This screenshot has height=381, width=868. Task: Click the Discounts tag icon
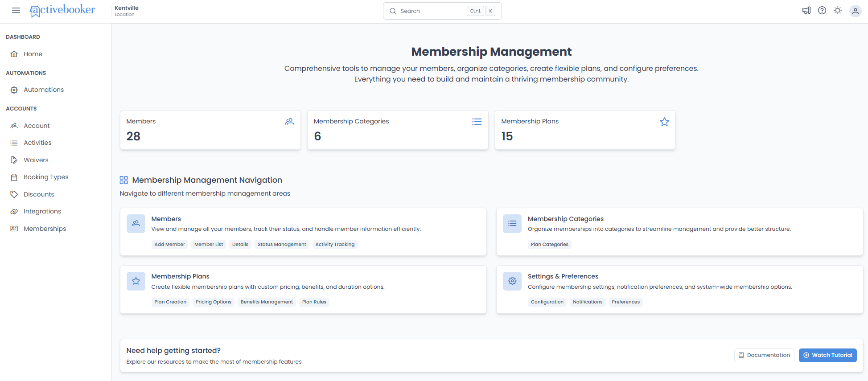(x=14, y=194)
